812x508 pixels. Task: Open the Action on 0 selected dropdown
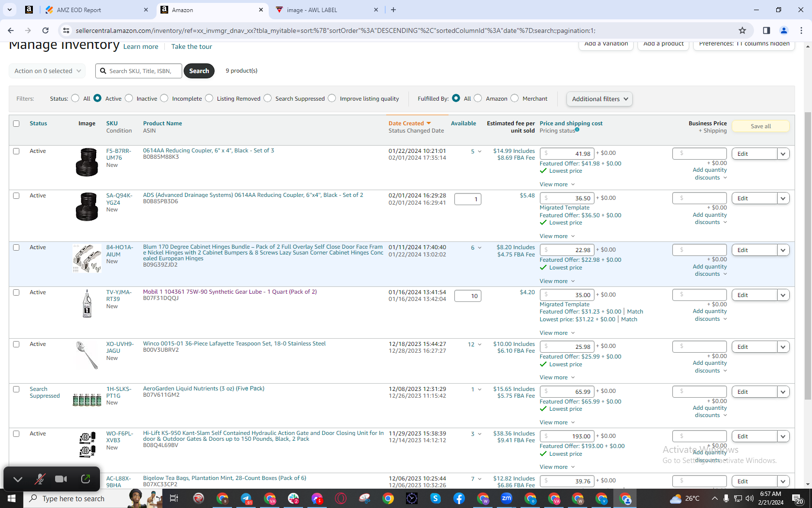click(x=47, y=71)
